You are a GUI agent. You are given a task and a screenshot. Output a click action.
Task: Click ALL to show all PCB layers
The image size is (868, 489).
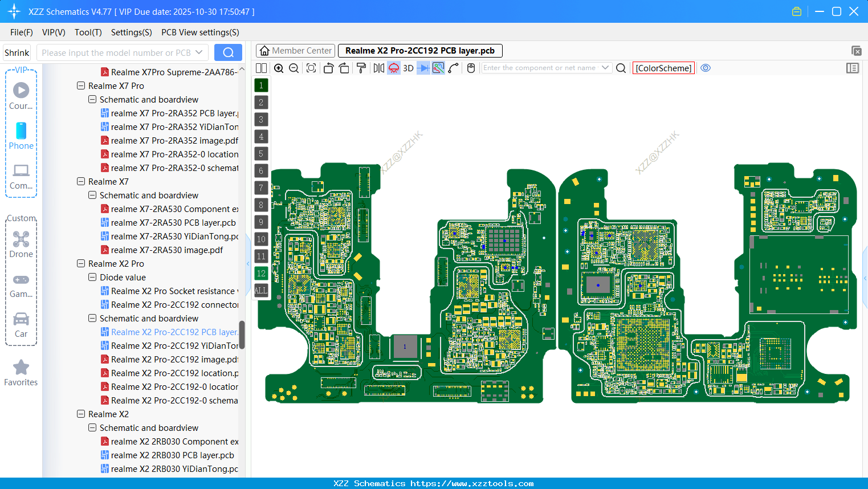click(261, 291)
